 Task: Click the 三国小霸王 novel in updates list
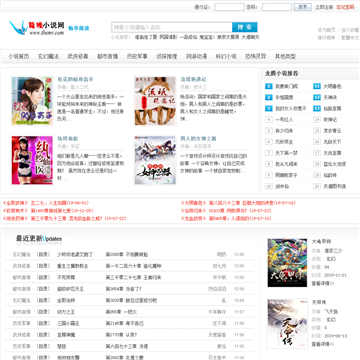[68, 323]
